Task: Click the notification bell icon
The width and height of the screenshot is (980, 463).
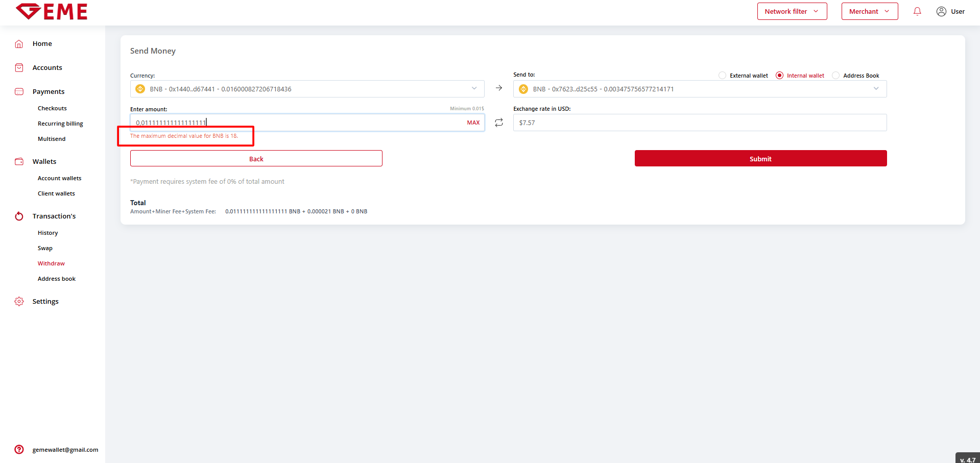Action: (917, 11)
